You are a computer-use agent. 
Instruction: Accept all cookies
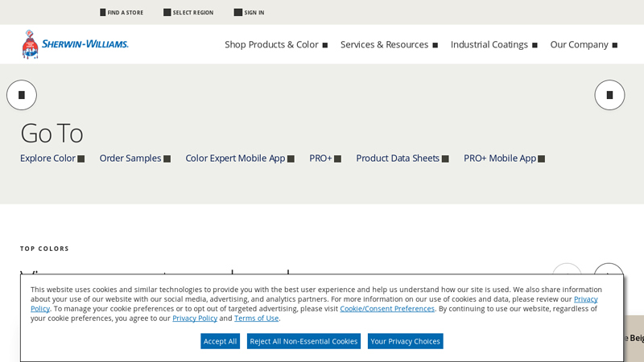tap(220, 341)
